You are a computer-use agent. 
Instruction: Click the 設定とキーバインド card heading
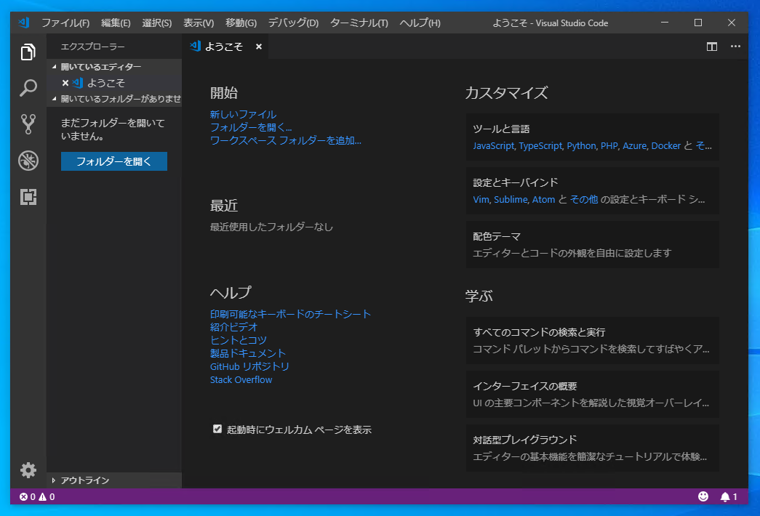[x=515, y=183]
